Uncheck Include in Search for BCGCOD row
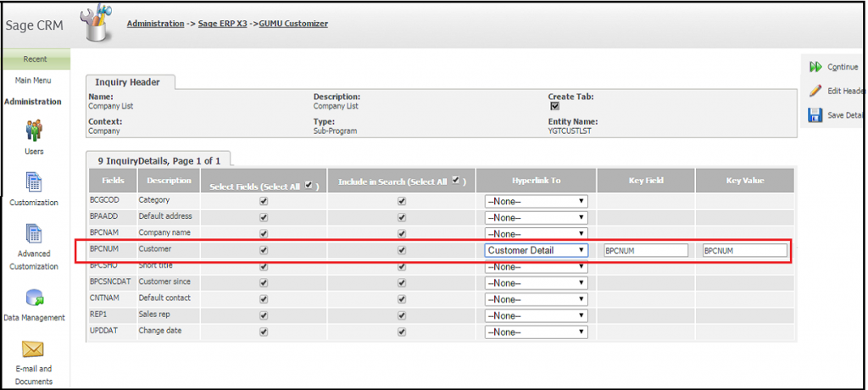 (x=402, y=202)
